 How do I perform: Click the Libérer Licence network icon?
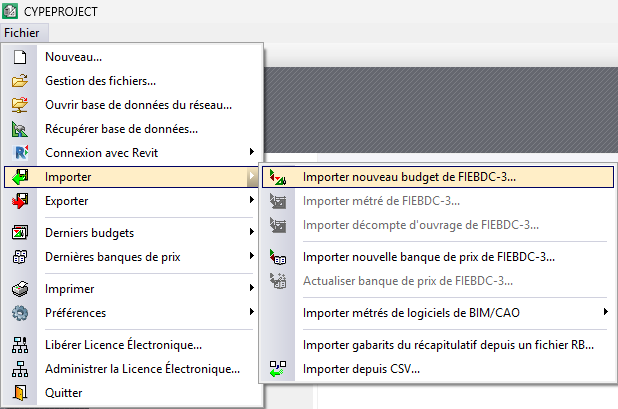point(20,345)
